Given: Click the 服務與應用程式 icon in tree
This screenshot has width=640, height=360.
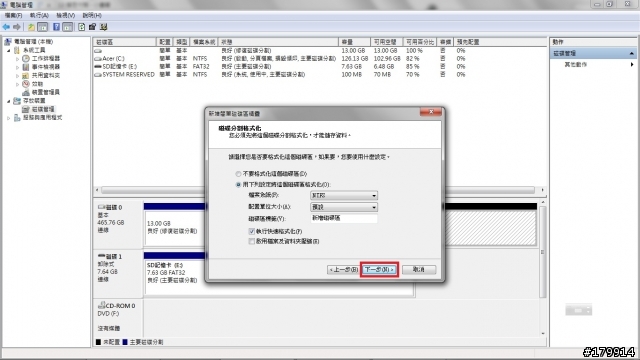Looking at the screenshot, I should [17, 118].
